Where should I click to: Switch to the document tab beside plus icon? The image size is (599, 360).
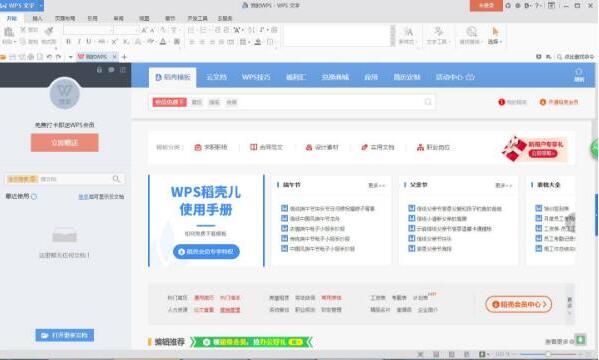pos(96,57)
